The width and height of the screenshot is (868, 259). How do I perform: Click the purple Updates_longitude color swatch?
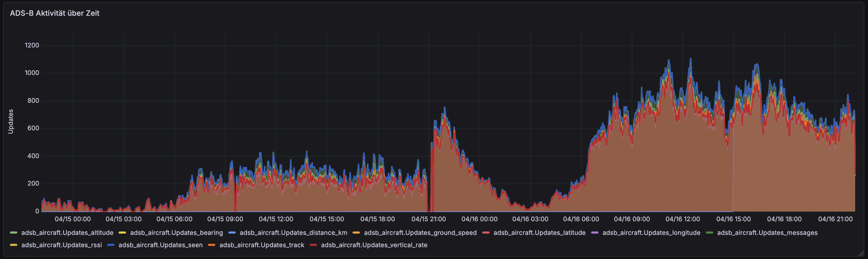595,233
